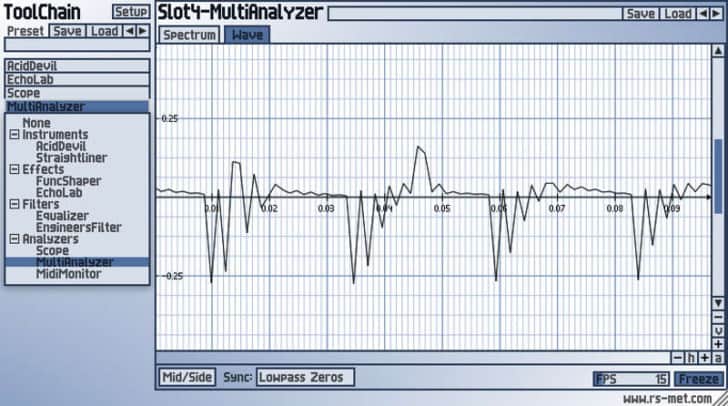Image resolution: width=728 pixels, height=406 pixels.
Task: Choose EchoLab under Effects
Action: 59,193
